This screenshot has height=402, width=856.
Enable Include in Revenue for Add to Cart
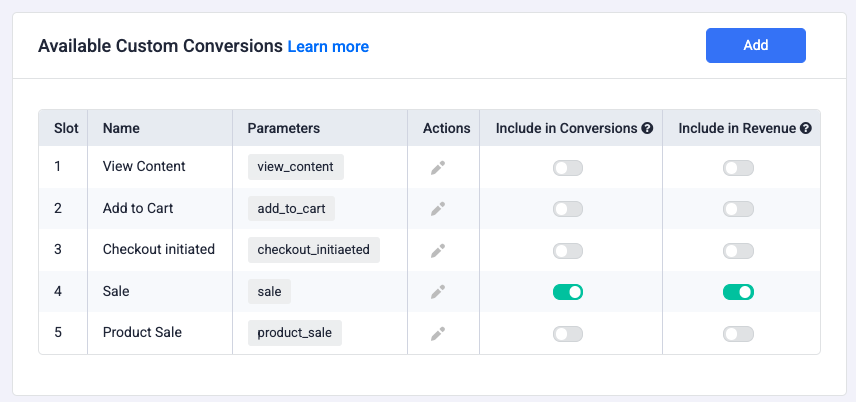coord(738,209)
